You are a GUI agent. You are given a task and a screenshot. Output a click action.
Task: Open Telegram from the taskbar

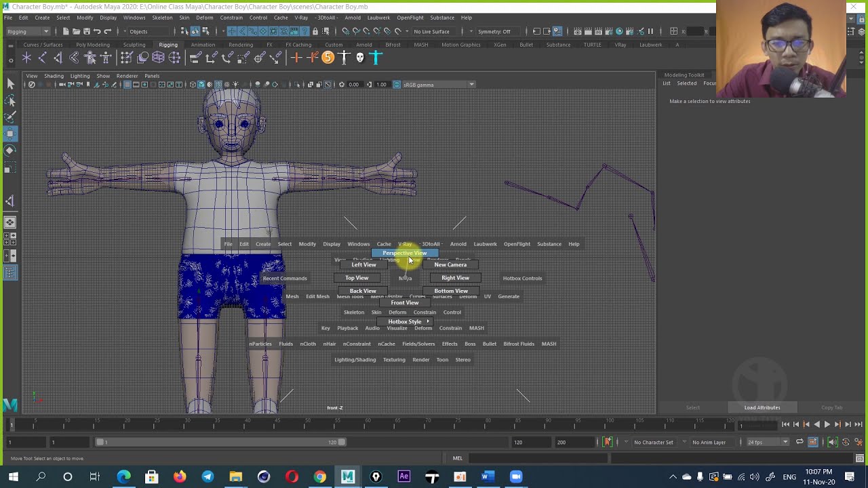pyautogui.click(x=208, y=476)
